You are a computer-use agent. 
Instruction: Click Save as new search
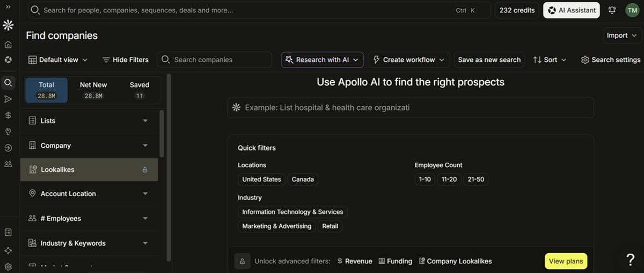(489, 60)
